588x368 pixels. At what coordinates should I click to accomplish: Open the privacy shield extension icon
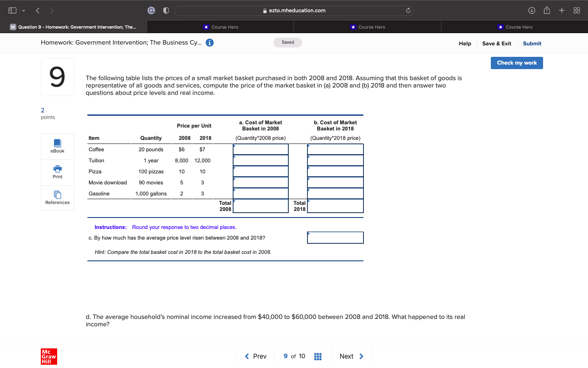click(166, 10)
